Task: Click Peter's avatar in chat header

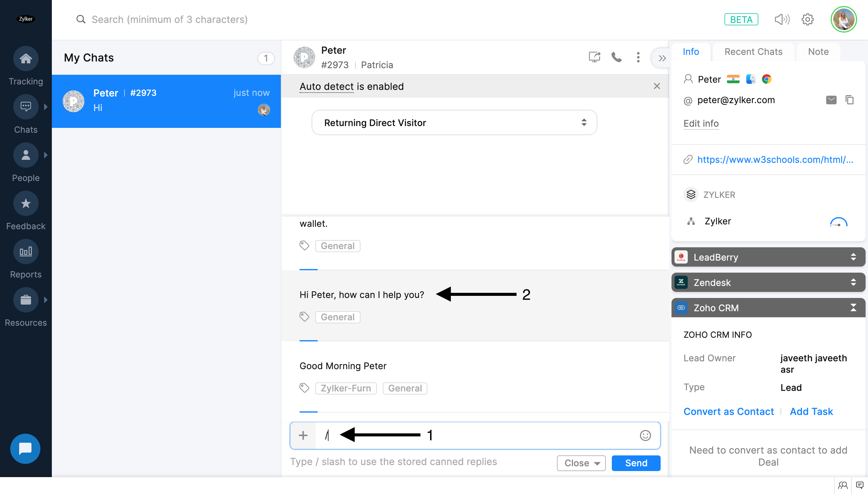Action: pos(304,57)
